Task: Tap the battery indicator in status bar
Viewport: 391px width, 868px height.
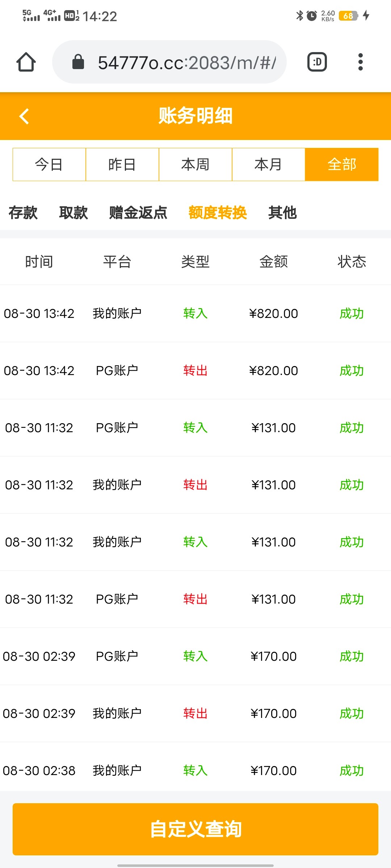Action: [348, 16]
